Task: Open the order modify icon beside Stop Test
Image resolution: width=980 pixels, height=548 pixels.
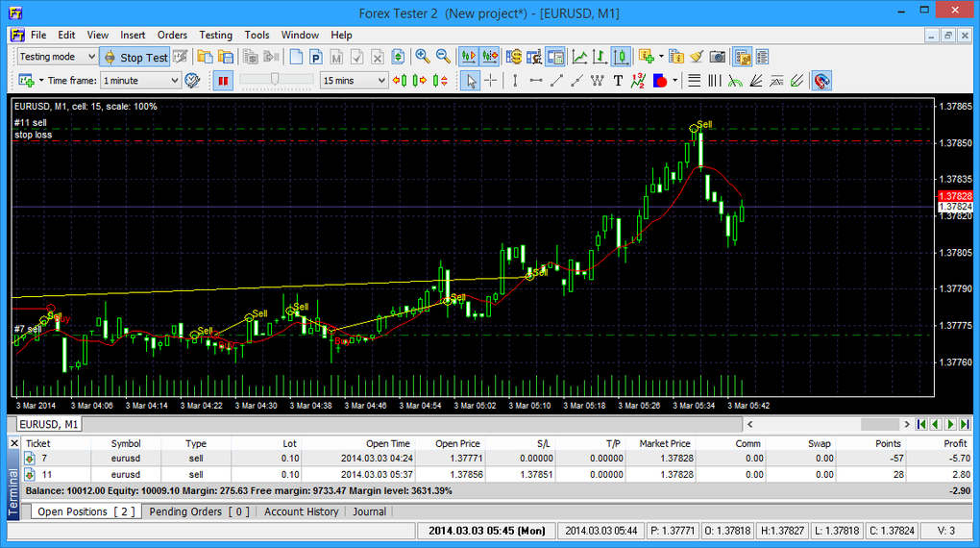Action: click(181, 57)
